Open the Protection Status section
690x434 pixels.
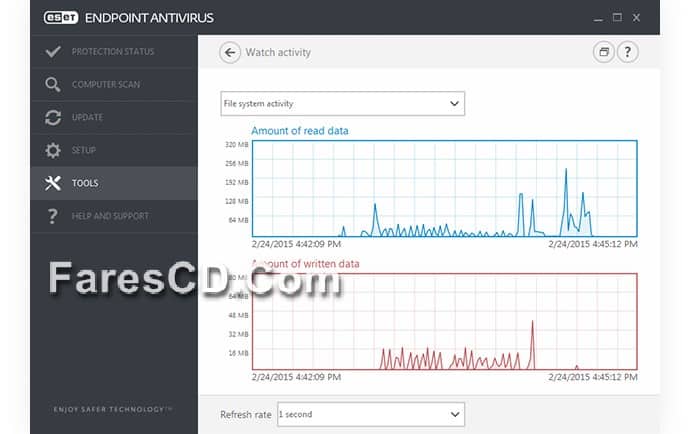(x=114, y=51)
